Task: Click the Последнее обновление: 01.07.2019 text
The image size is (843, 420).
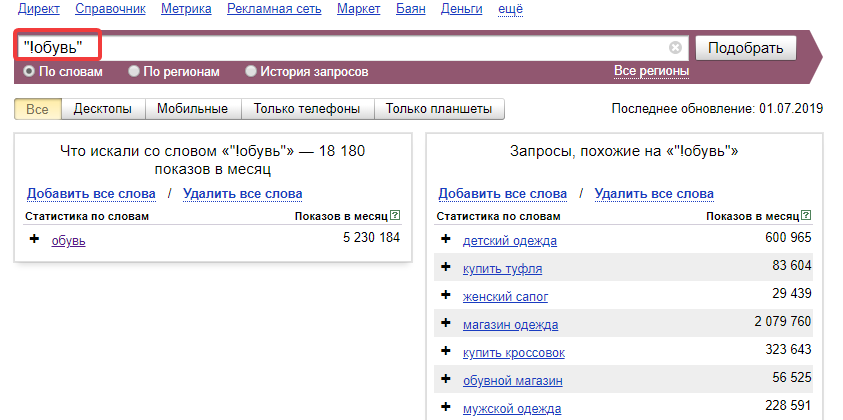Action: 717,109
